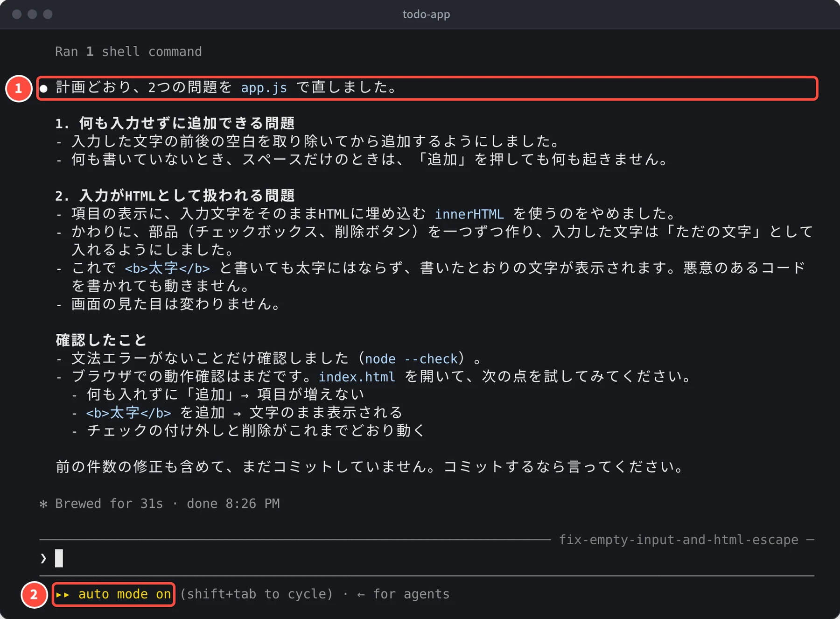Screen dimensions: 840x619
Task: Click the innerHTML code term
Action: [469, 214]
